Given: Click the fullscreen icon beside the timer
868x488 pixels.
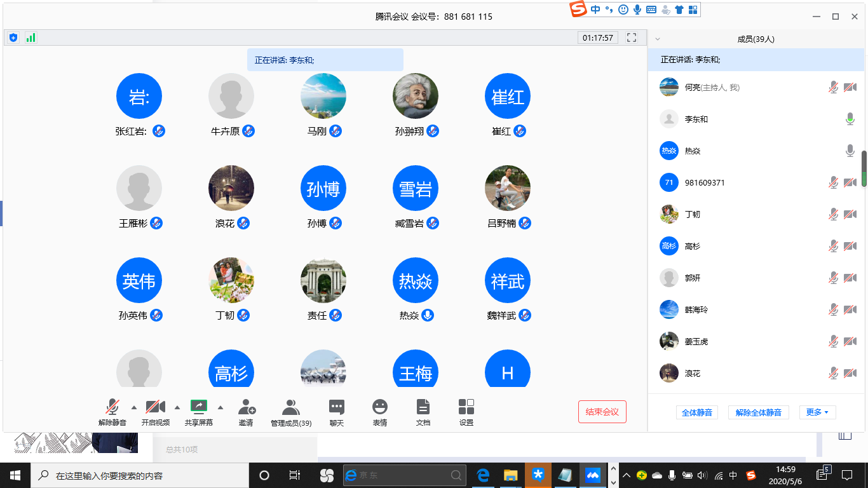Looking at the screenshot, I should click(632, 37).
